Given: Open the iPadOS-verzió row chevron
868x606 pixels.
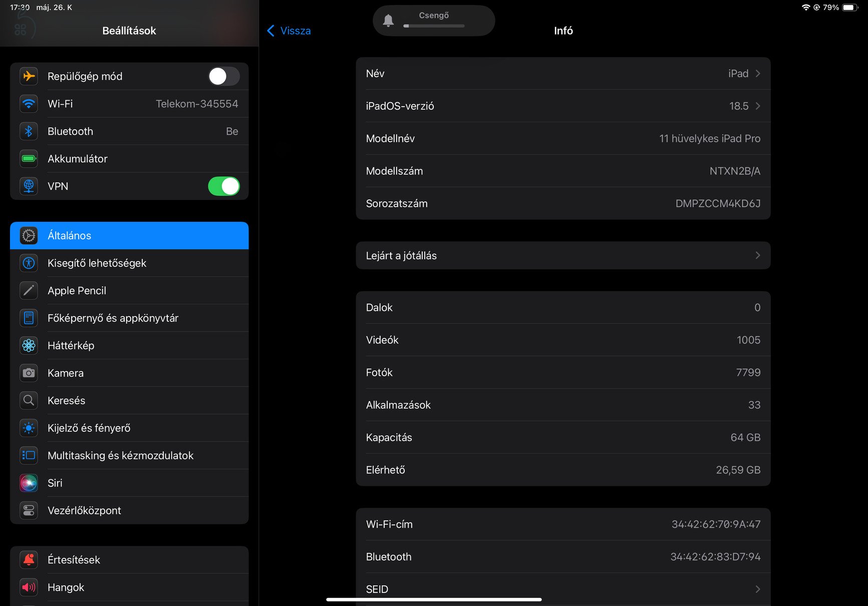Looking at the screenshot, I should point(758,106).
